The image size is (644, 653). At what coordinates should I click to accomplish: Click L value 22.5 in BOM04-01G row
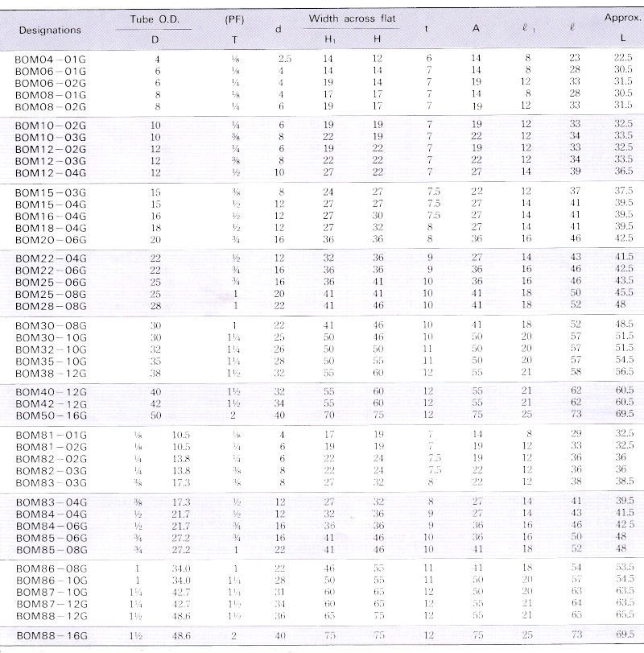tap(623, 57)
